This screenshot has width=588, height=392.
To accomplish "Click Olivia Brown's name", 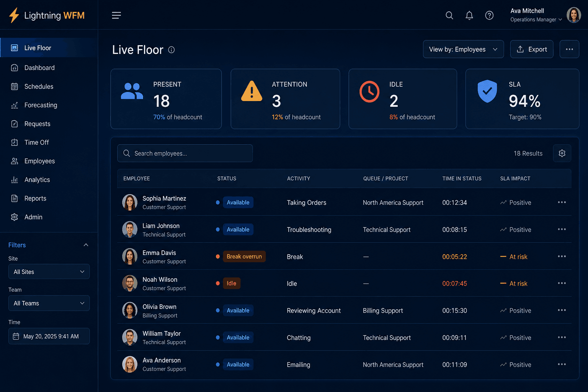I will pos(160,307).
